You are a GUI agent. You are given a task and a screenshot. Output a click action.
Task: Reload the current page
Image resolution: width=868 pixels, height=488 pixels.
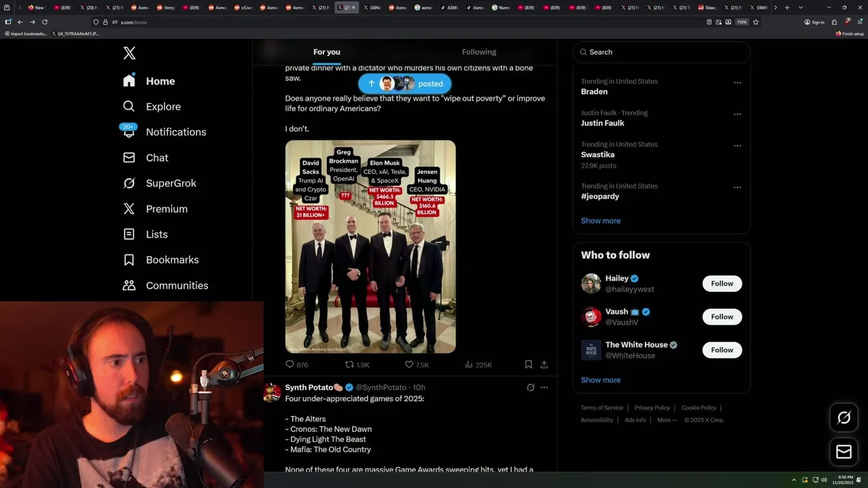(45, 22)
